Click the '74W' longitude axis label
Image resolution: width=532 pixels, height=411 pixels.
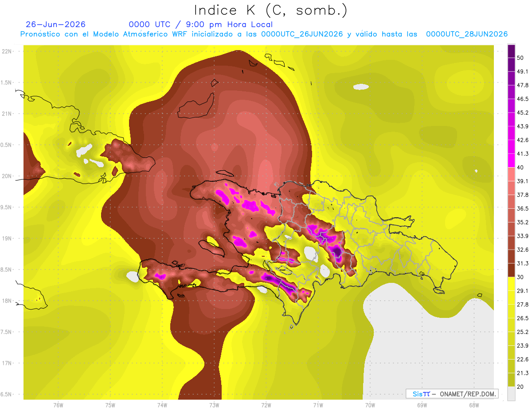(162, 405)
